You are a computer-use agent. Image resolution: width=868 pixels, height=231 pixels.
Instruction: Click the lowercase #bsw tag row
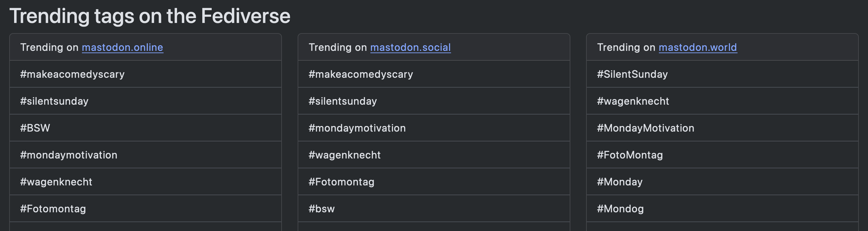pos(434,209)
